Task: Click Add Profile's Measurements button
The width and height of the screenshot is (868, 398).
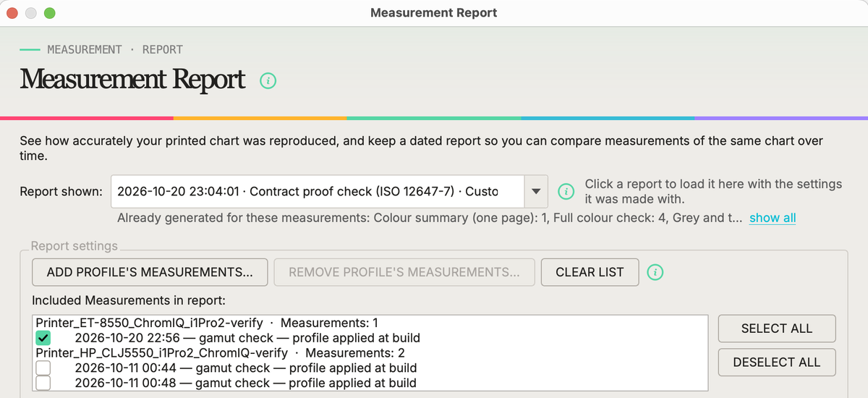Action: tap(150, 272)
